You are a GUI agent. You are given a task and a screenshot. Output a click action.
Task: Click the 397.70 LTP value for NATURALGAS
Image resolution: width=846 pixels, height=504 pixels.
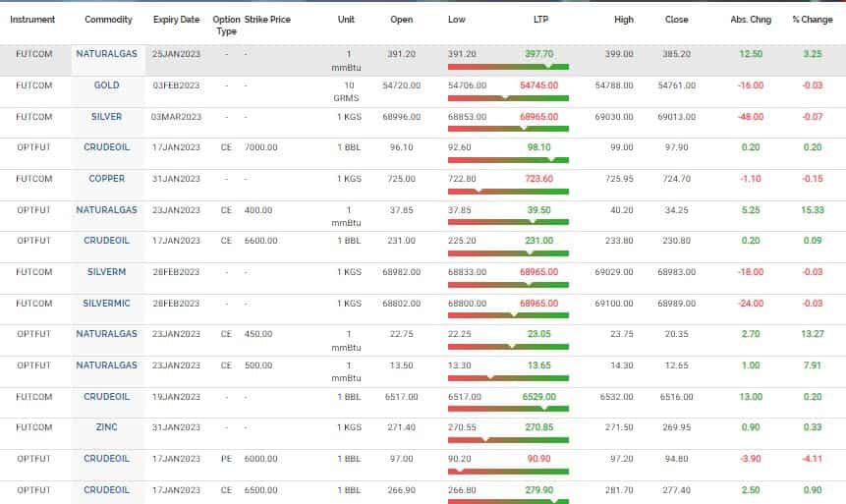[538, 54]
